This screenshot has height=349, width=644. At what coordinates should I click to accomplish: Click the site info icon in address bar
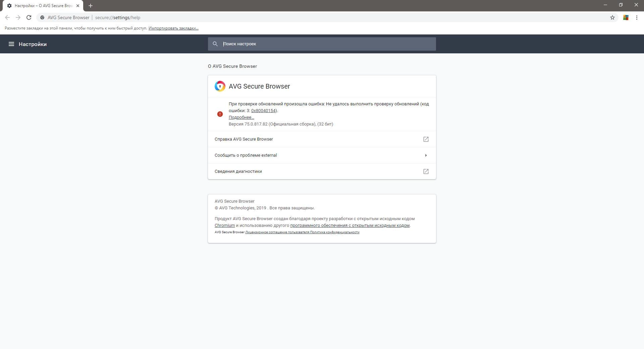[42, 17]
